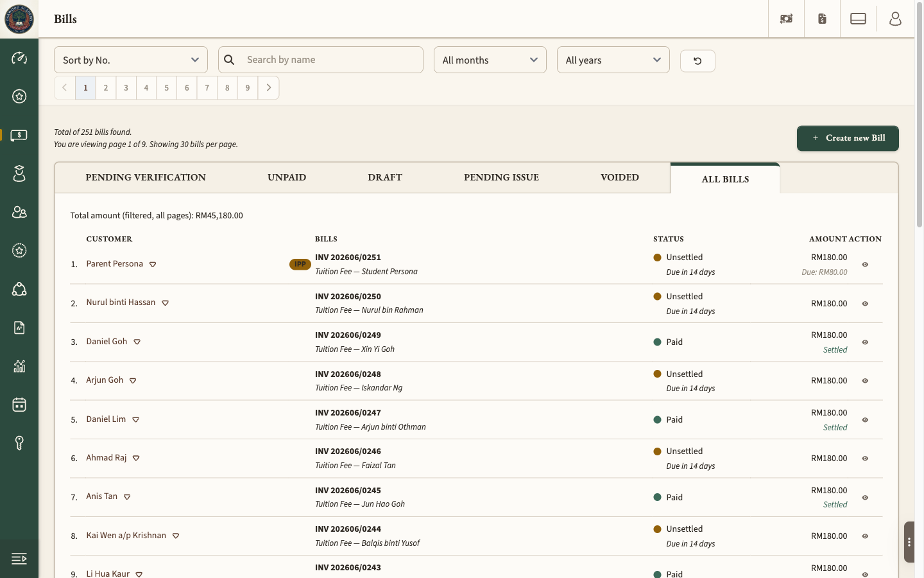Viewport: 924px width, 578px height.
Task: Go to page 2 of bills
Action: (106, 88)
